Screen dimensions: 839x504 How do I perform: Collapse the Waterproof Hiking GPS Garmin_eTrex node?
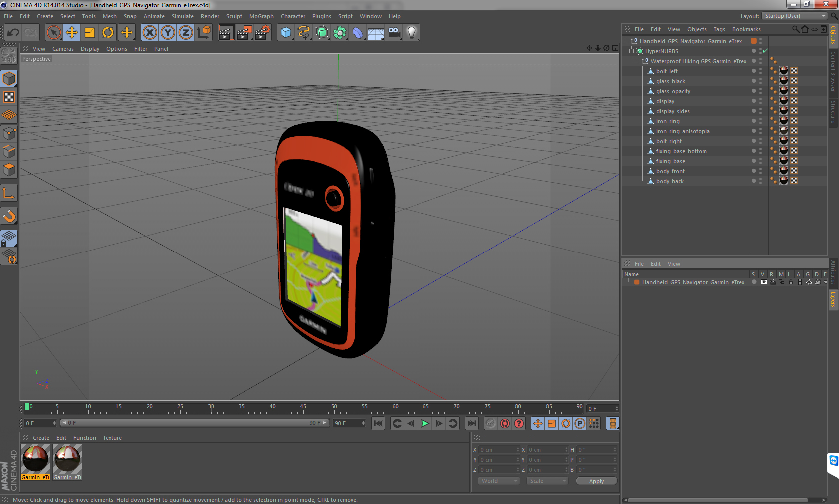[637, 61]
